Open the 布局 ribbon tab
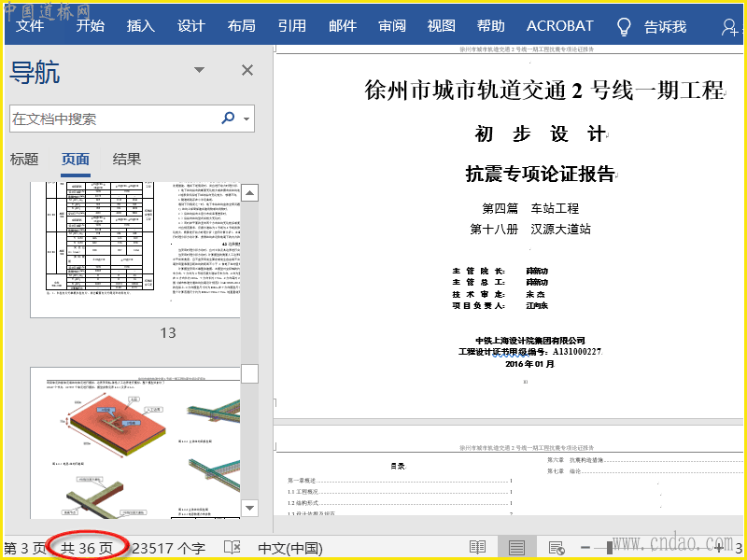This screenshot has width=747, height=560. click(241, 26)
